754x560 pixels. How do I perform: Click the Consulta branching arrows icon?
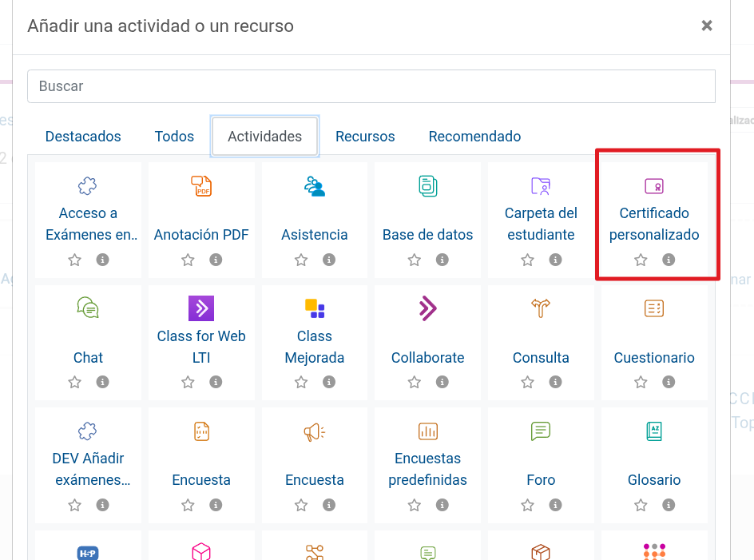pos(541,308)
